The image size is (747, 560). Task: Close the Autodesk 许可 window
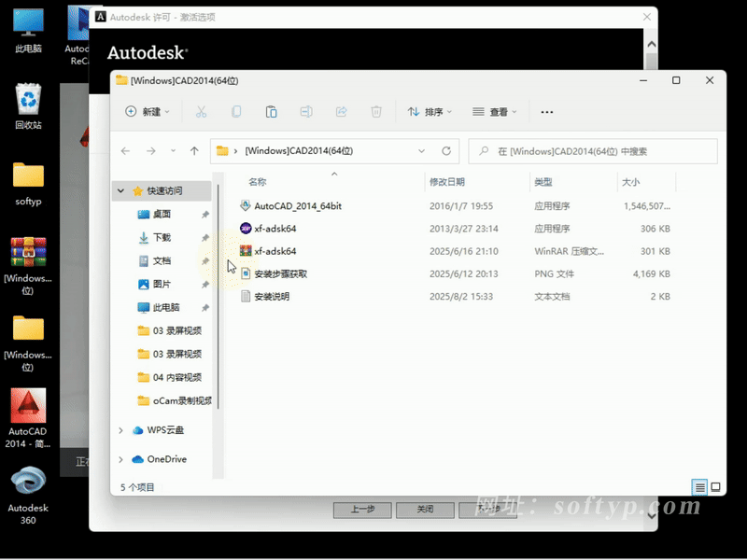pyautogui.click(x=647, y=17)
